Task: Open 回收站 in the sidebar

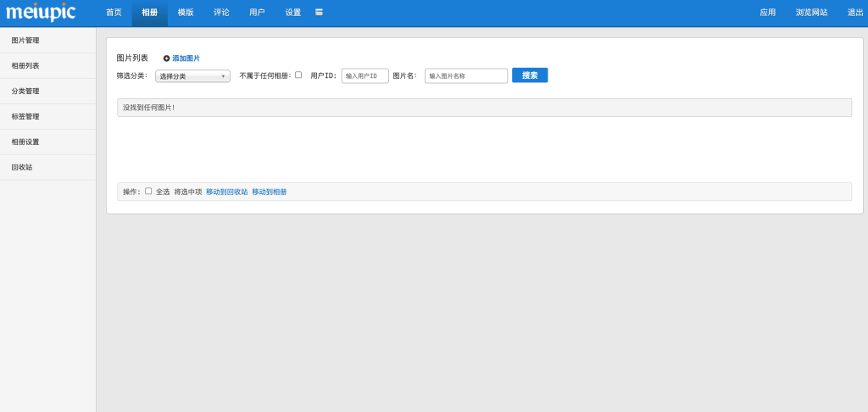Action: click(x=48, y=167)
